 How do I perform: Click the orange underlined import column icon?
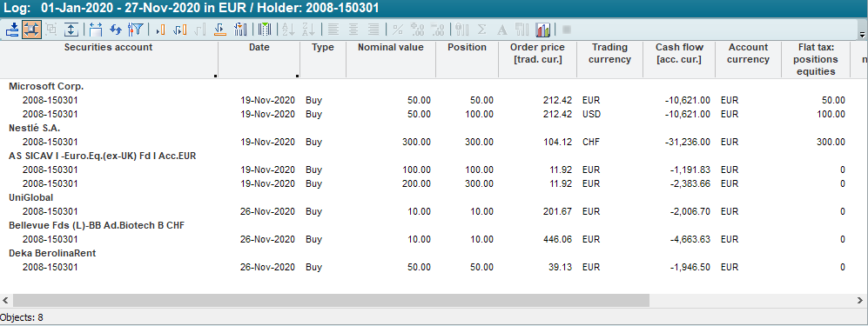coord(219,30)
